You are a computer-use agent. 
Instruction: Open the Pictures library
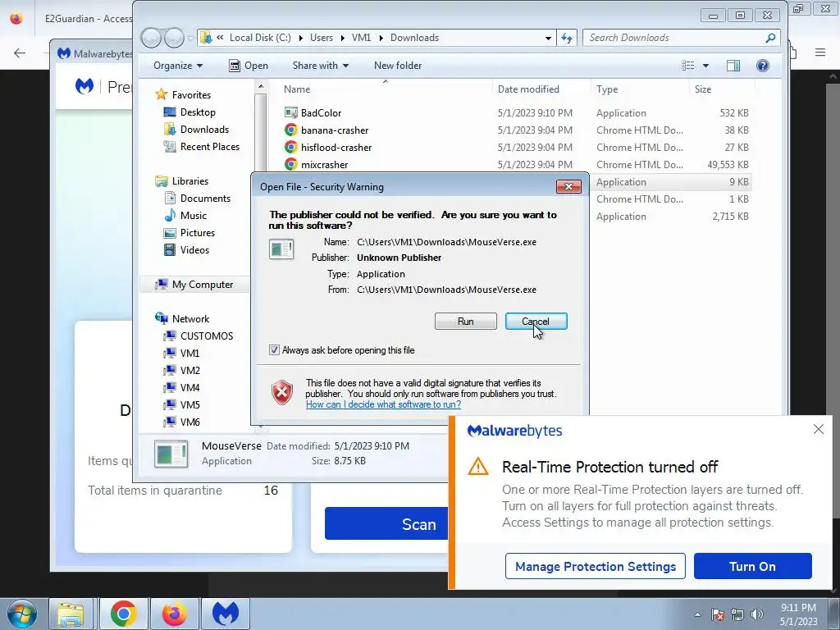tap(197, 232)
